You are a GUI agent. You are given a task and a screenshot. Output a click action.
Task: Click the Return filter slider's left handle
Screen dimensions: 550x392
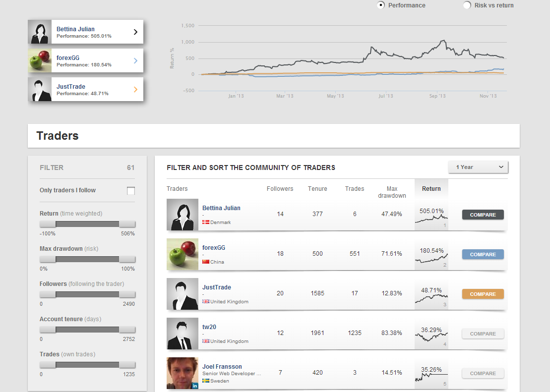click(48, 224)
